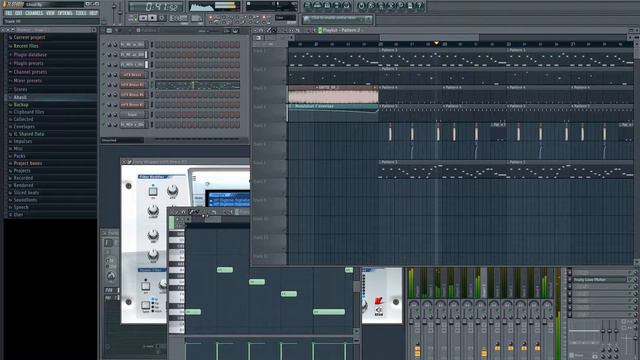Toggle the first step of the top channel
Viewport: 640px width, 360px height.
coord(157,44)
